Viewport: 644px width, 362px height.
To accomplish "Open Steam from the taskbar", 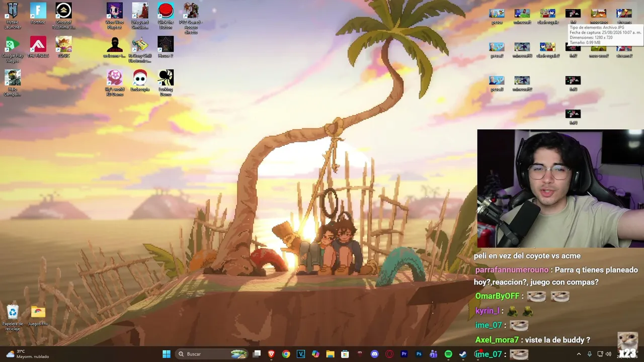I will (x=463, y=354).
